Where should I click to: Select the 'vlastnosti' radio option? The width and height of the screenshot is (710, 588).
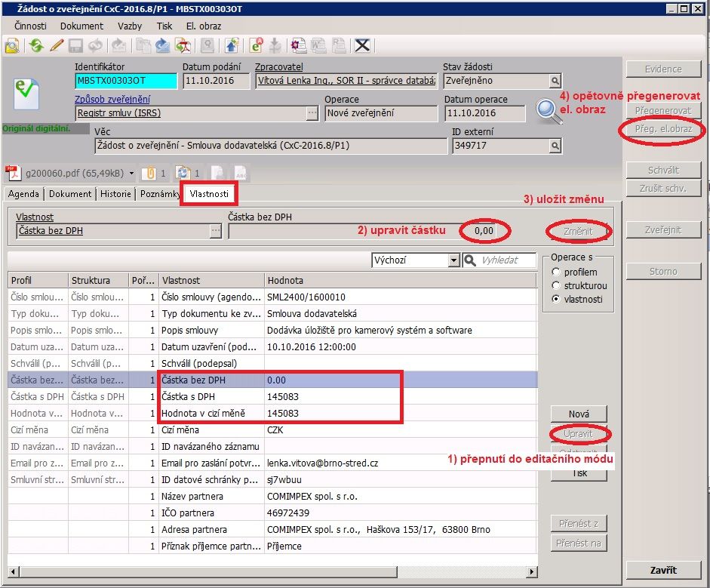[x=557, y=299]
